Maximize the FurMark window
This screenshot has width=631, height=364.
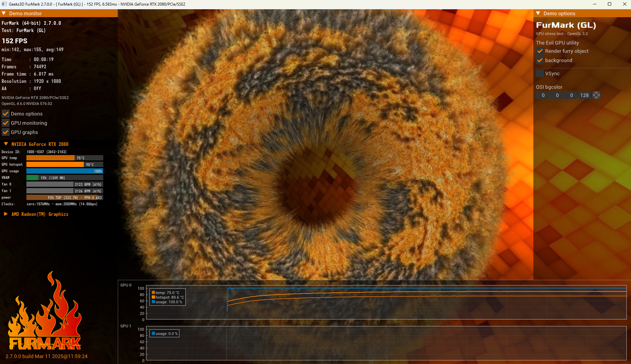pyautogui.click(x=609, y=4)
